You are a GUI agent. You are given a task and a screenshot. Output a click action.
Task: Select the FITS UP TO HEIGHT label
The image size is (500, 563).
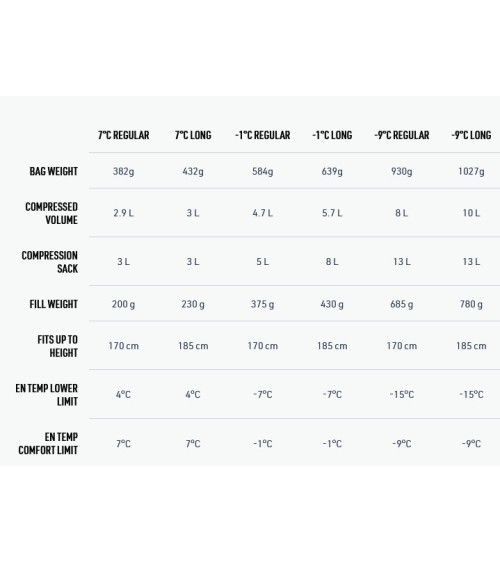point(57,346)
